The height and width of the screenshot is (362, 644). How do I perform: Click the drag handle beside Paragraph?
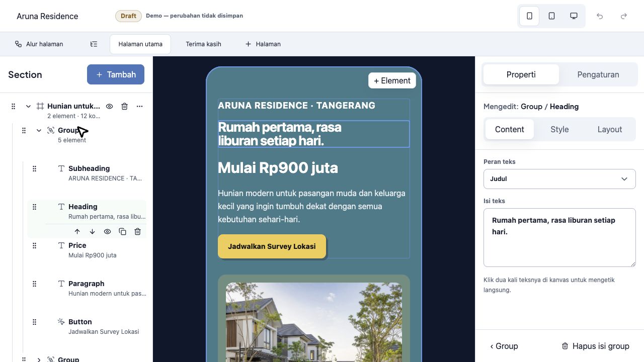point(34,284)
